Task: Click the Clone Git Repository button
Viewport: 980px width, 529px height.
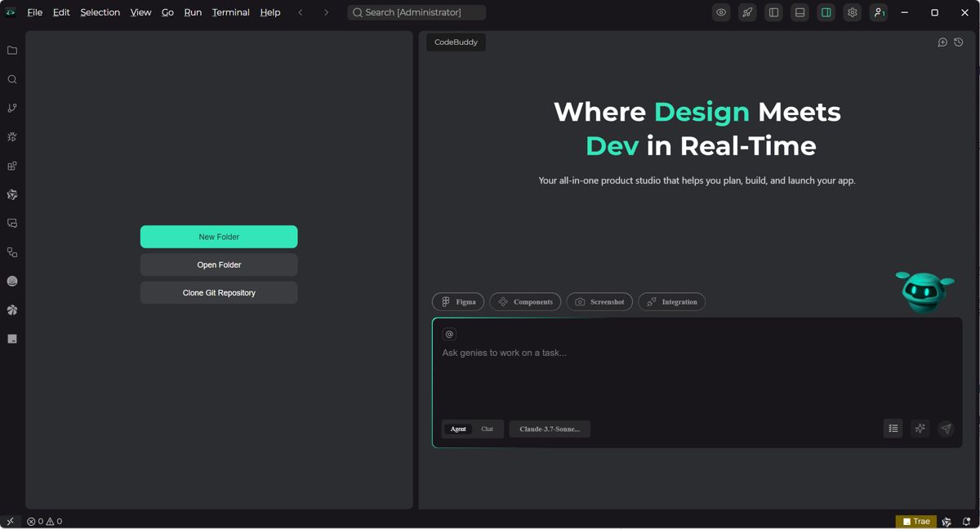Action: pos(218,292)
